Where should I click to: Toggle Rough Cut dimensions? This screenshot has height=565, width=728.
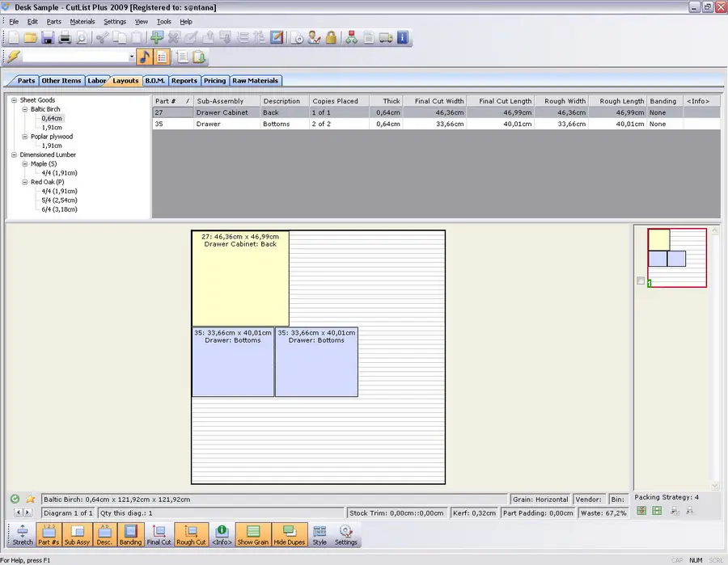tap(191, 535)
